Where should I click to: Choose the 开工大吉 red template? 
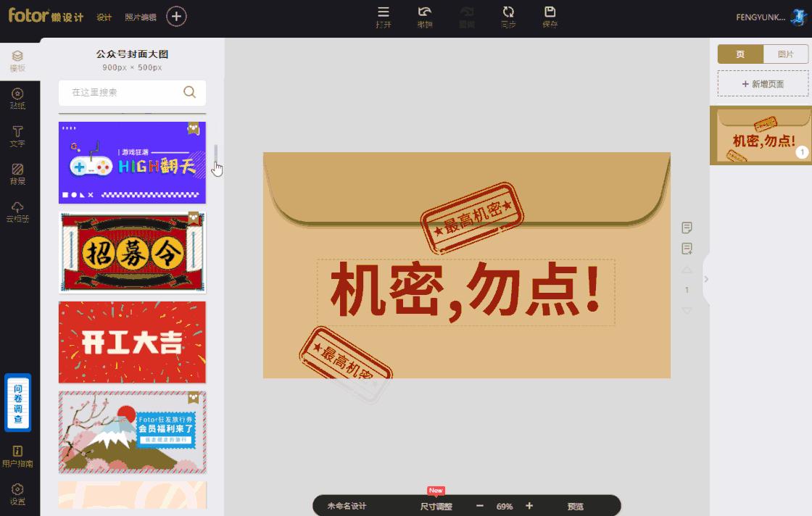coord(132,343)
